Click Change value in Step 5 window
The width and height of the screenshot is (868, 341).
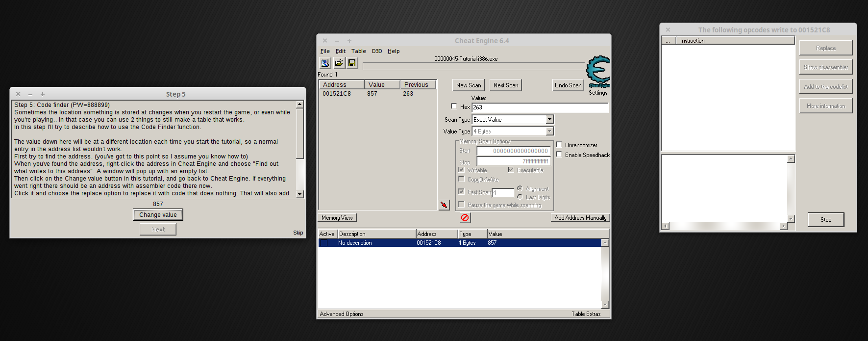click(158, 215)
